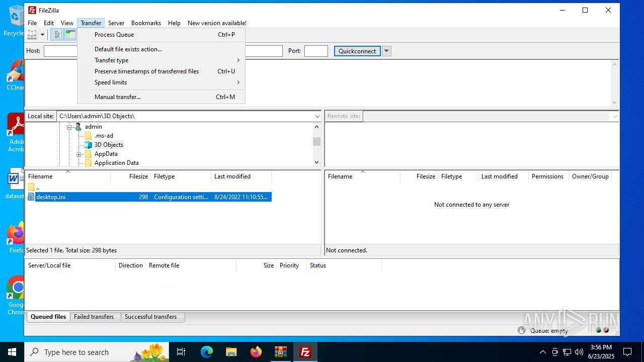Open the View menu
This screenshot has width=644, height=362.
pyautogui.click(x=67, y=23)
